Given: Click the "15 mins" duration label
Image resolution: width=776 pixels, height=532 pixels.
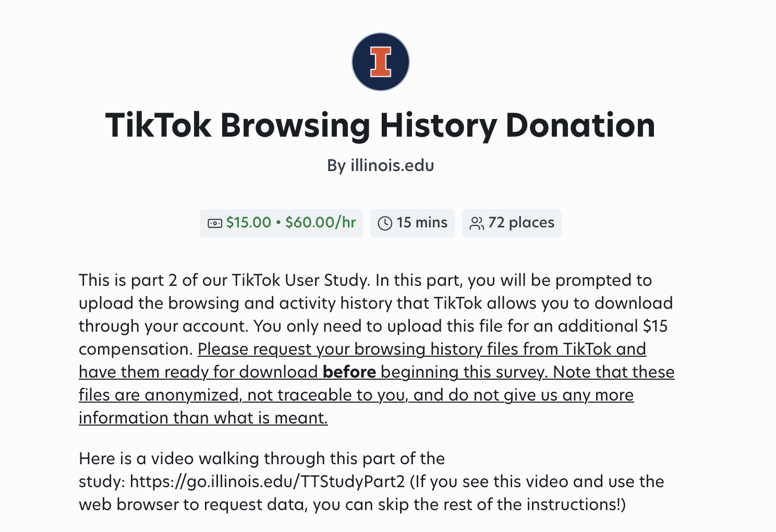Looking at the screenshot, I should (x=422, y=223).
